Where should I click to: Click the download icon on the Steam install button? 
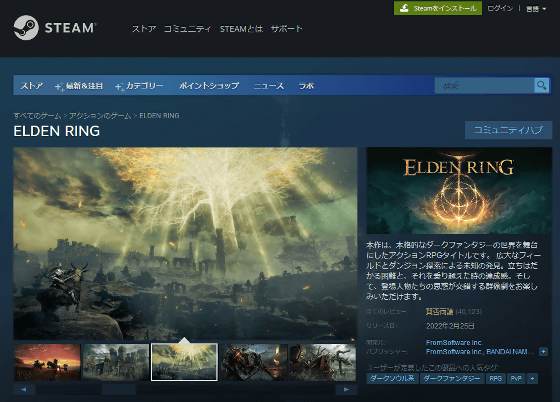click(404, 8)
